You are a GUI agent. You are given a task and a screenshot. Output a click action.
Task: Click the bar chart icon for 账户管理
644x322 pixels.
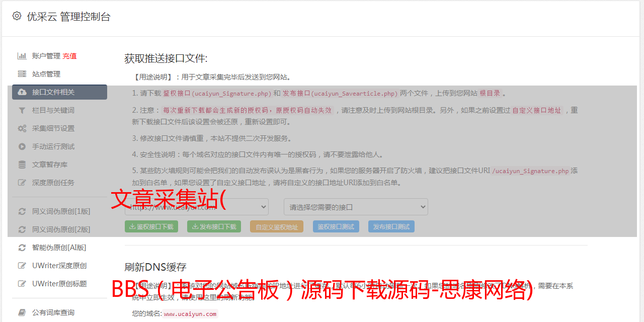click(x=22, y=56)
